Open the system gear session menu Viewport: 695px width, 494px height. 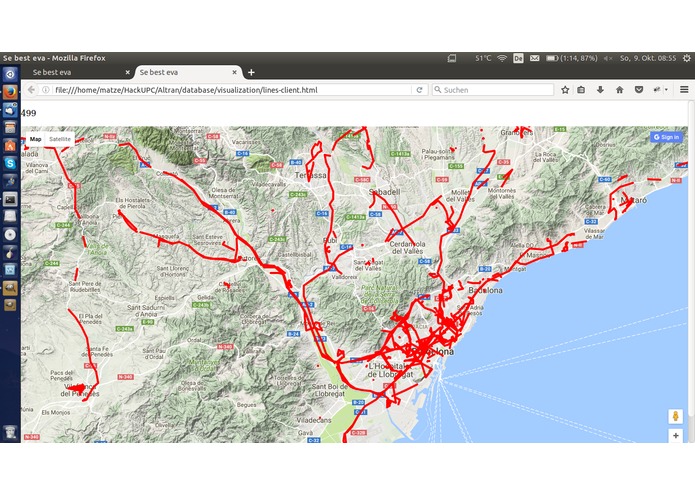[x=687, y=58]
